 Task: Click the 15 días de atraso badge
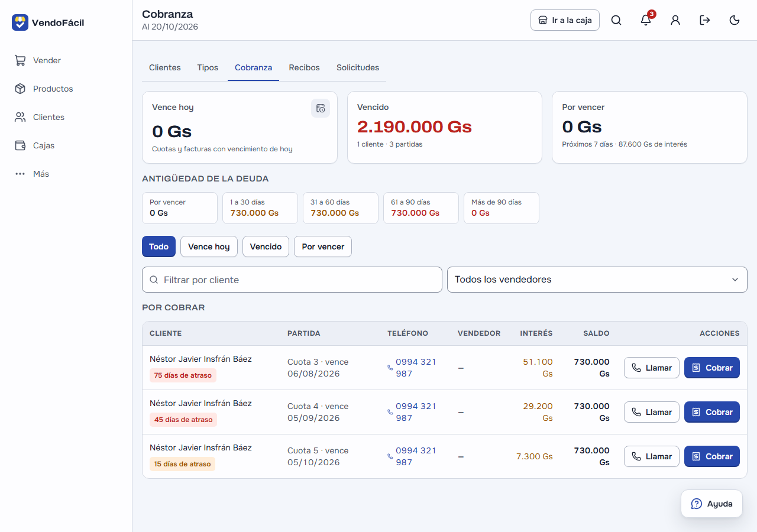pos(182,464)
